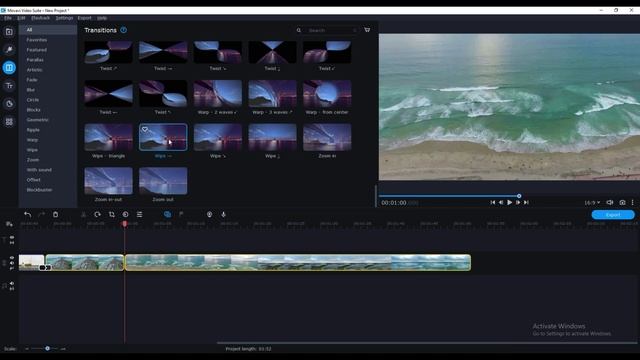Viewport: 640px width, 360px height.
Task: Take a snapshot of the preview
Action: tap(622, 202)
